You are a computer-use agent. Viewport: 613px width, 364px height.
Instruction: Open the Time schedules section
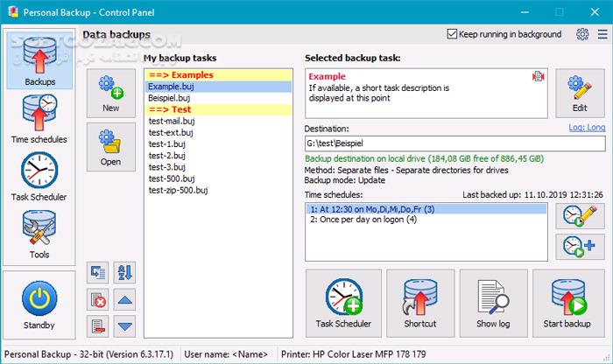[x=39, y=120]
